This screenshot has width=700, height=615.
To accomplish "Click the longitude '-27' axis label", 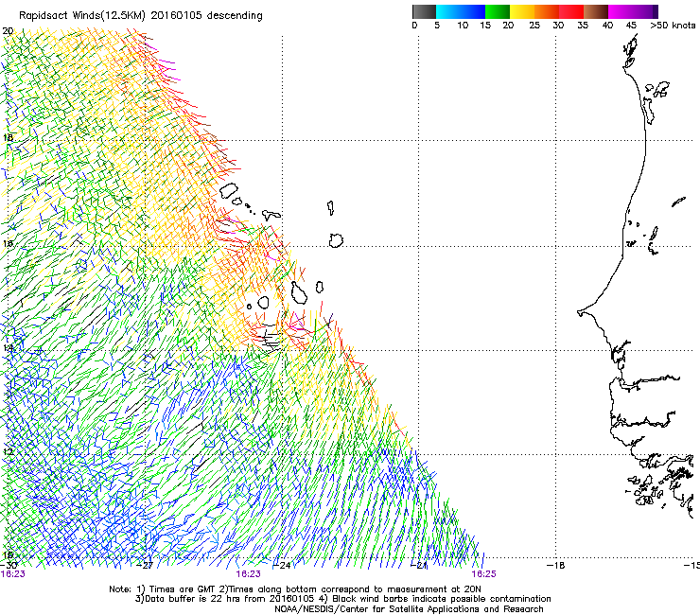I will [145, 566].
